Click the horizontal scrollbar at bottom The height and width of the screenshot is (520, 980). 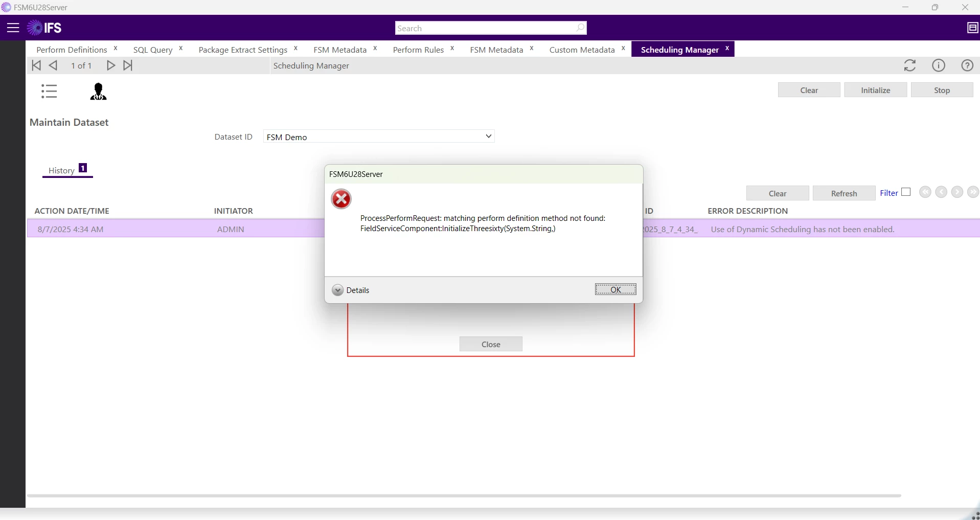[464, 495]
